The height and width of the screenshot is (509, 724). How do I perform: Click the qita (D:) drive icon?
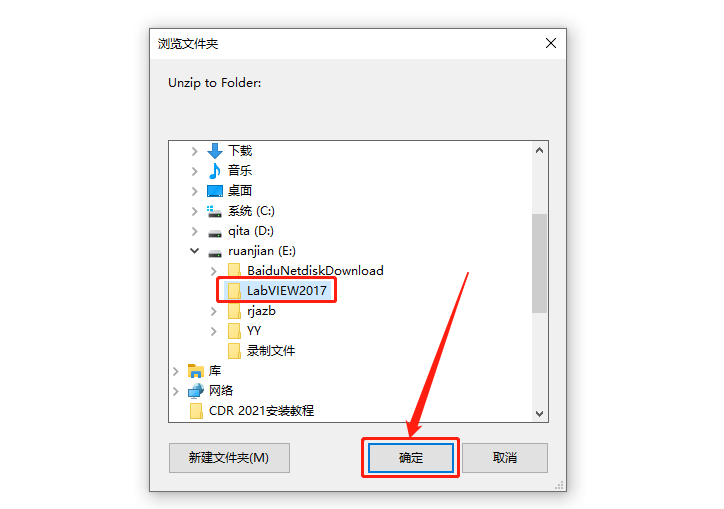pos(215,232)
